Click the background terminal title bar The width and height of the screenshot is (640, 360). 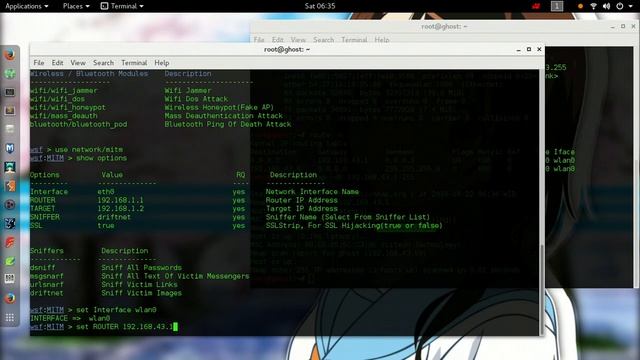click(x=444, y=27)
